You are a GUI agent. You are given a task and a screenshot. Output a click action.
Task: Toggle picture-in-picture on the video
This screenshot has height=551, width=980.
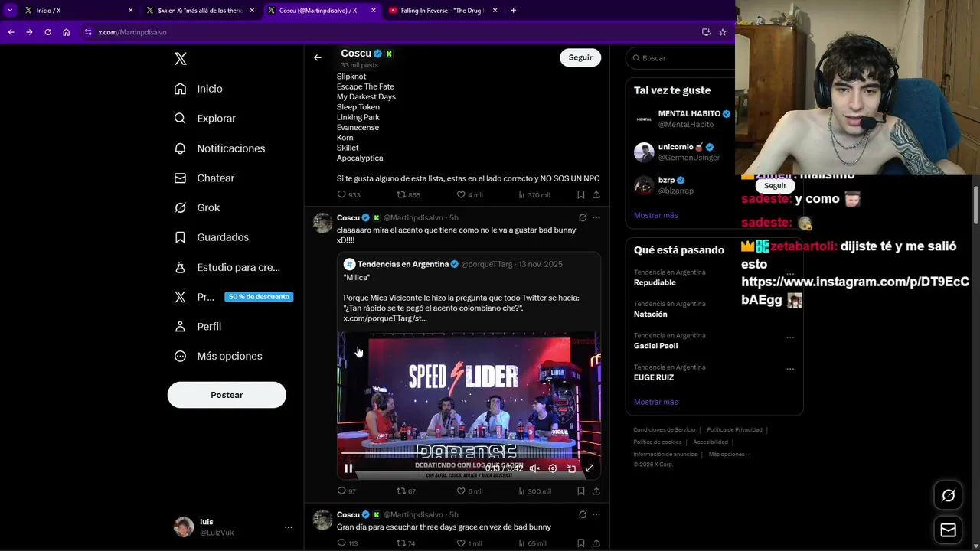coord(571,468)
